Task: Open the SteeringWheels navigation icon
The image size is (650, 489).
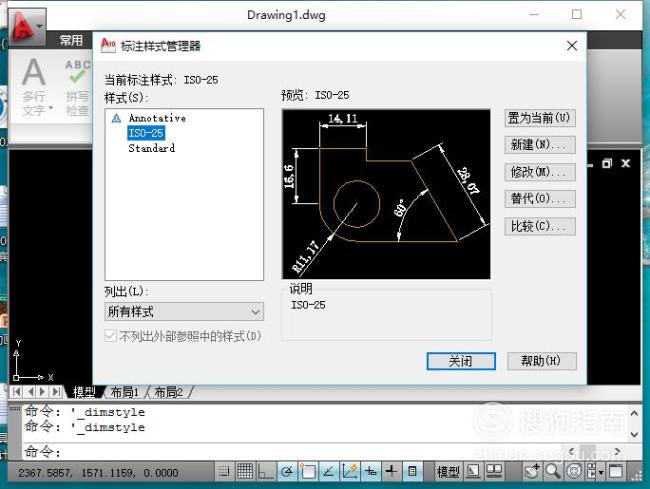Action: click(x=574, y=471)
